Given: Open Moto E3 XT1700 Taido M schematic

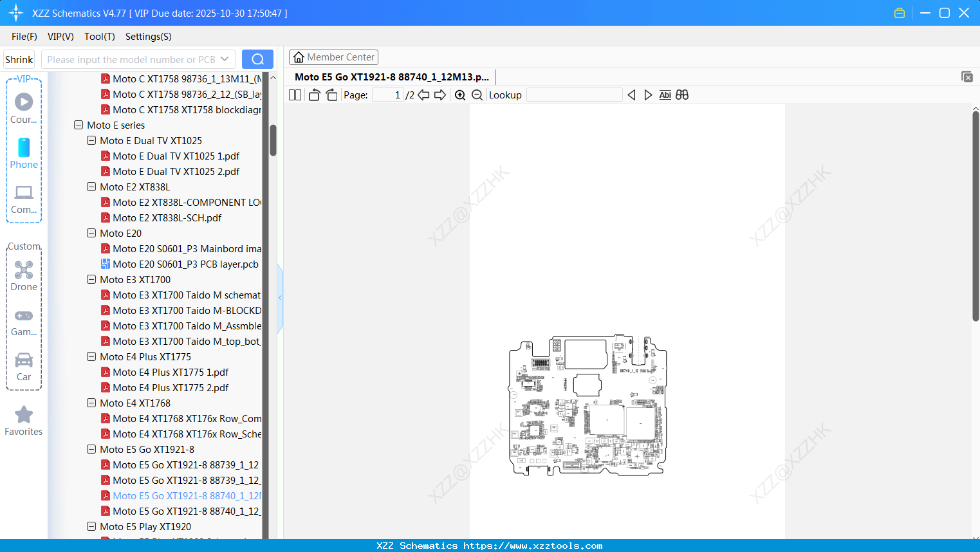Looking at the screenshot, I should pos(181,295).
